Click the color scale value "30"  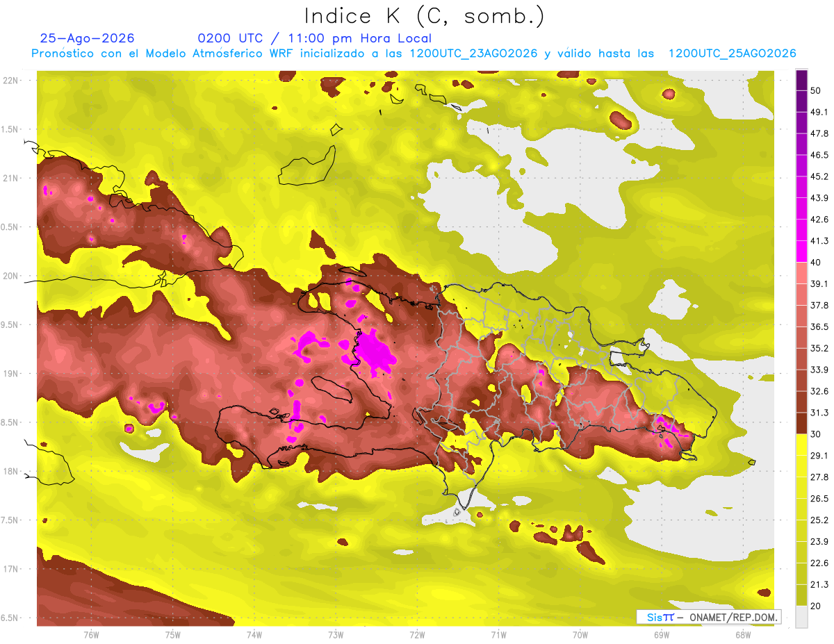point(816,434)
